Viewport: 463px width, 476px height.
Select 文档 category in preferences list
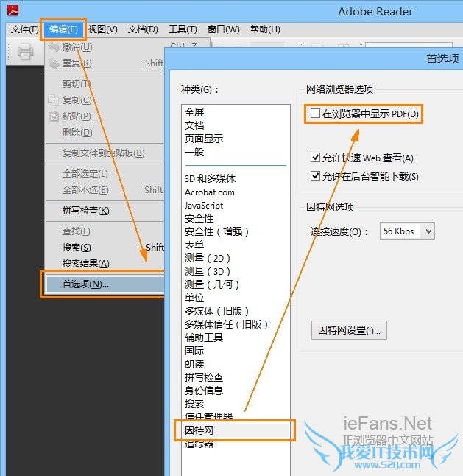click(194, 125)
